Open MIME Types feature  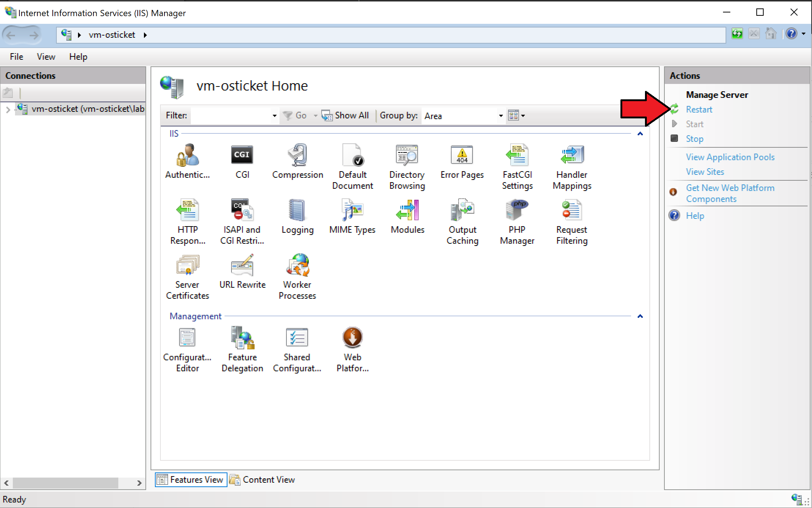[x=352, y=216]
